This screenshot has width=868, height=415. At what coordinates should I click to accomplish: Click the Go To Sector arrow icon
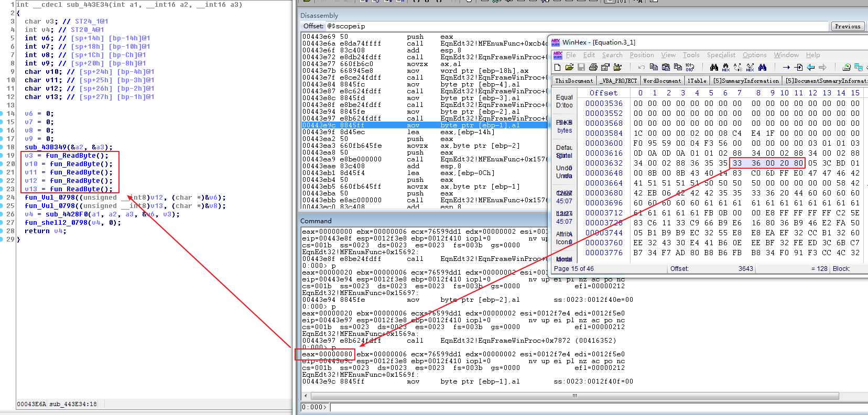[798, 67]
